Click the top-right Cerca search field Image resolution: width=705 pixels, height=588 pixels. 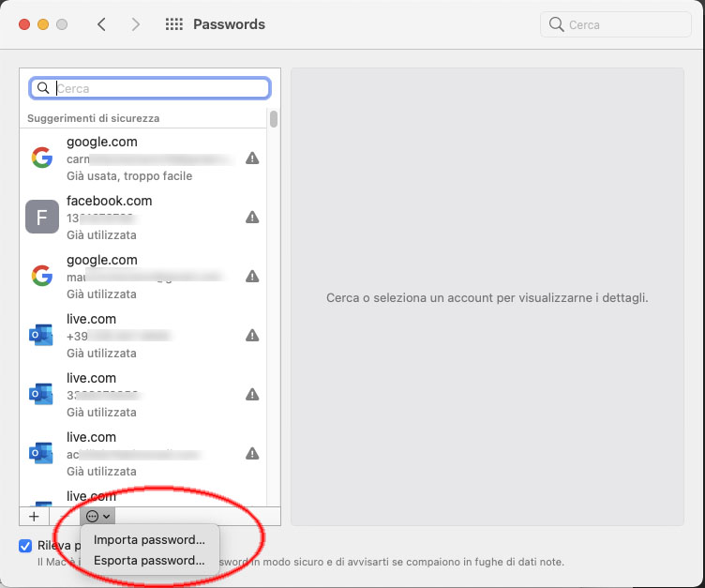click(x=616, y=24)
